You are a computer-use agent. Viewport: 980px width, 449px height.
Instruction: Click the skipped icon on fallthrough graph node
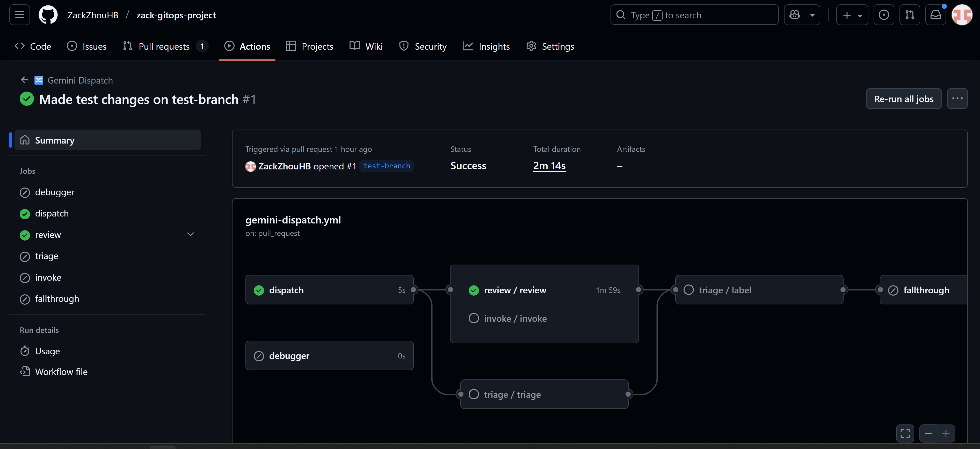click(x=893, y=290)
